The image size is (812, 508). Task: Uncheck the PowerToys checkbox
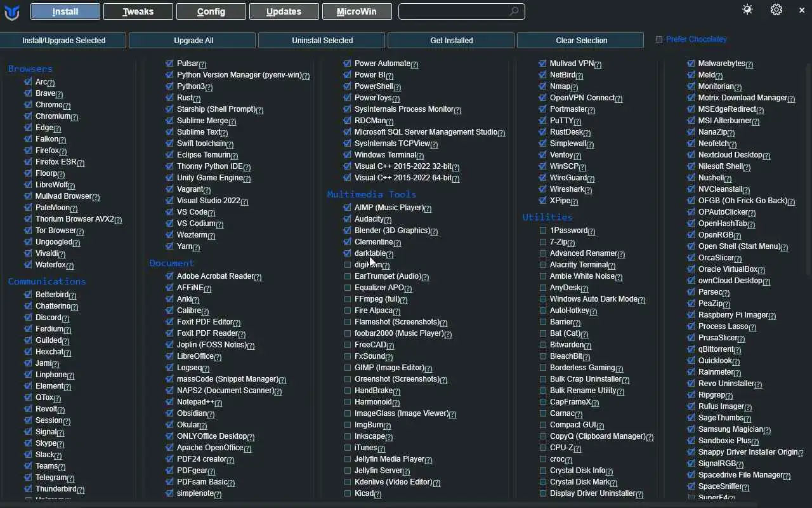click(x=347, y=98)
